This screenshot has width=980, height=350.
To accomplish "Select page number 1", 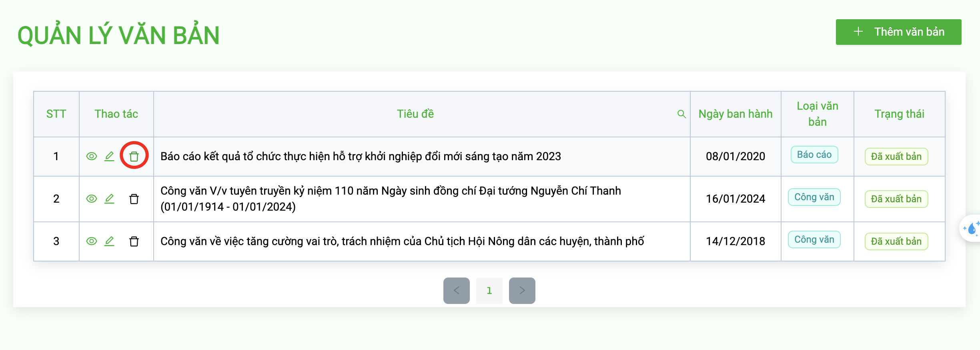I will pyautogui.click(x=489, y=290).
